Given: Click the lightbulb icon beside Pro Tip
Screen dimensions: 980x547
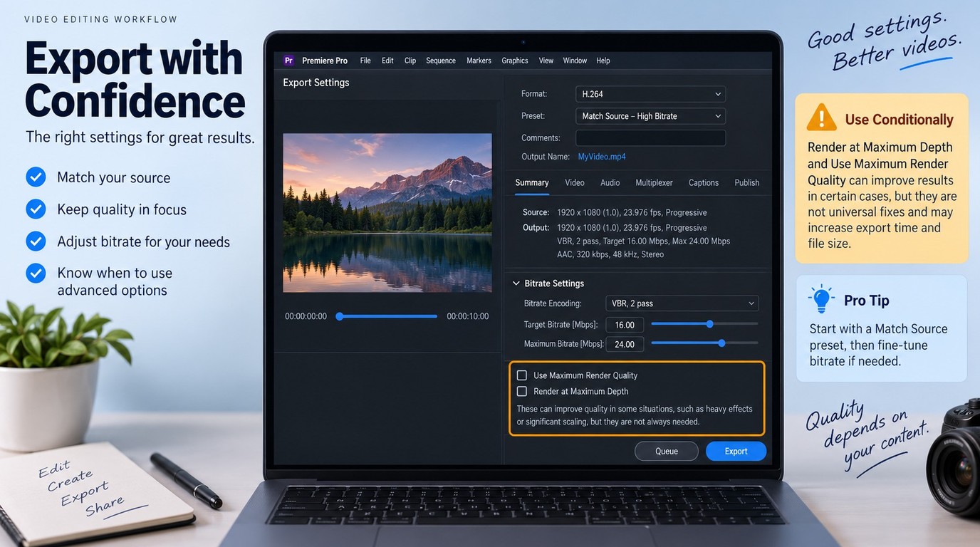Looking at the screenshot, I should point(822,299).
